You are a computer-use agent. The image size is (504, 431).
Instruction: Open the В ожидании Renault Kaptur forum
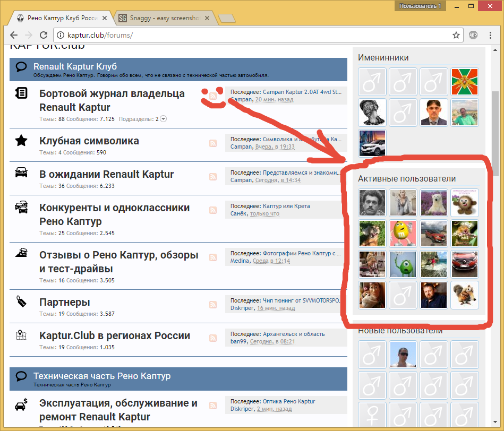pyautogui.click(x=106, y=174)
